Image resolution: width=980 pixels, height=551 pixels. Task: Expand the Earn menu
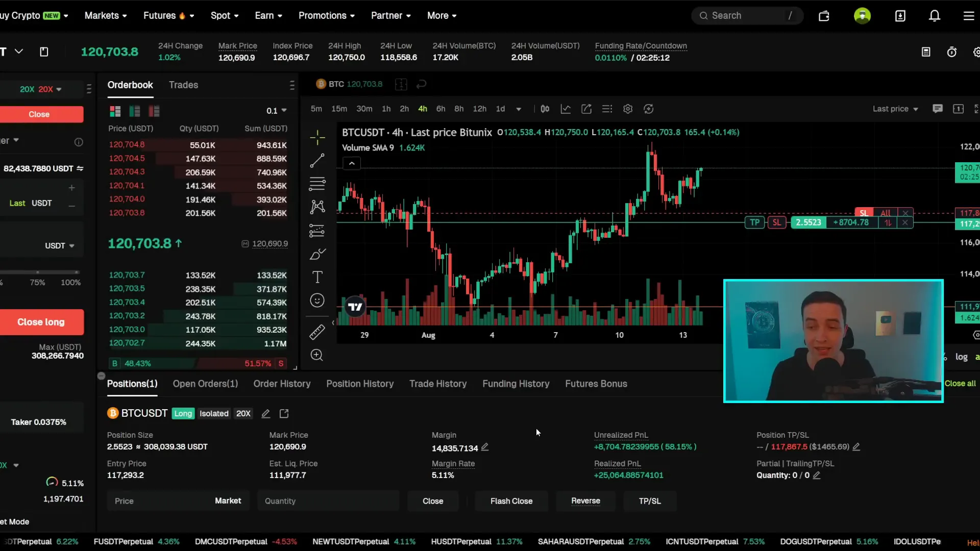click(268, 16)
